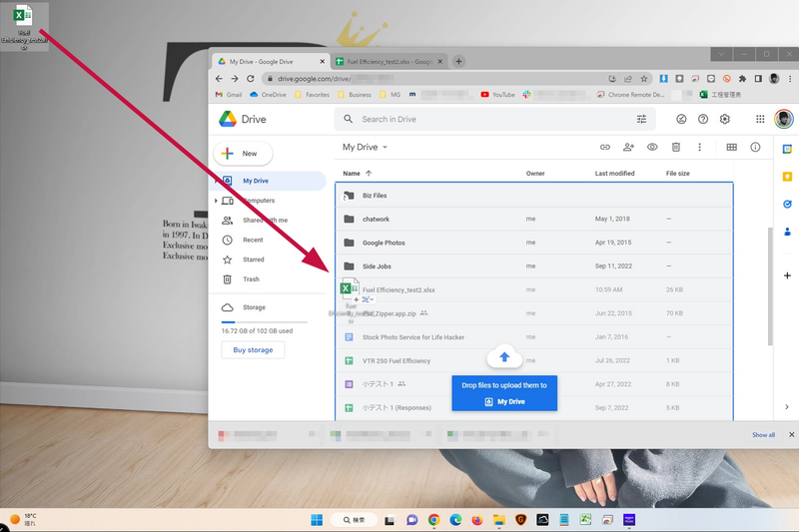Open the Google apps grid
Screen dimensions: 799x532
pos(760,119)
